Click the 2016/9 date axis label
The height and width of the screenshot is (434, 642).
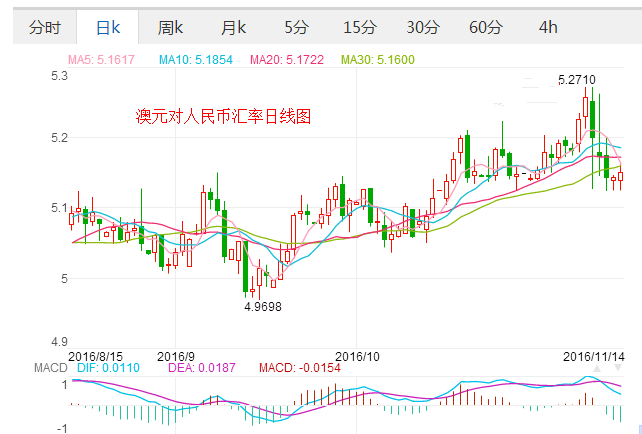coord(176,357)
